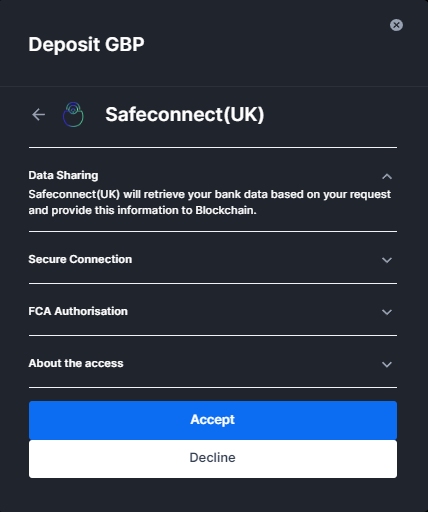Image resolution: width=428 pixels, height=512 pixels.
Task: Close the Deposit GBP dialog
Action: point(396,25)
